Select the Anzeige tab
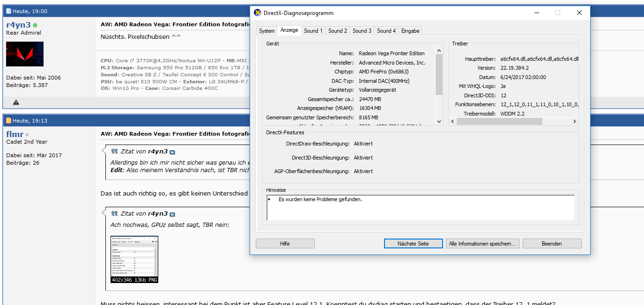Screen dimensions: 644x305 pyautogui.click(x=289, y=30)
